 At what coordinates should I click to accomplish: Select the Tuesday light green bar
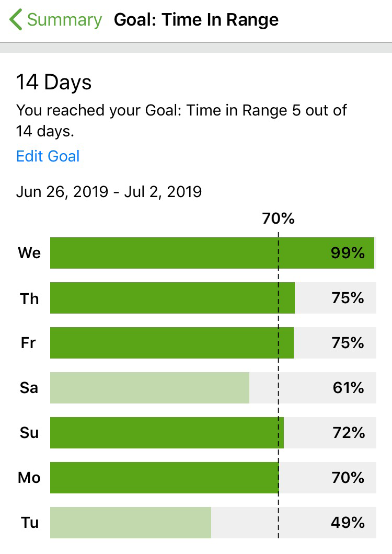[x=131, y=523]
